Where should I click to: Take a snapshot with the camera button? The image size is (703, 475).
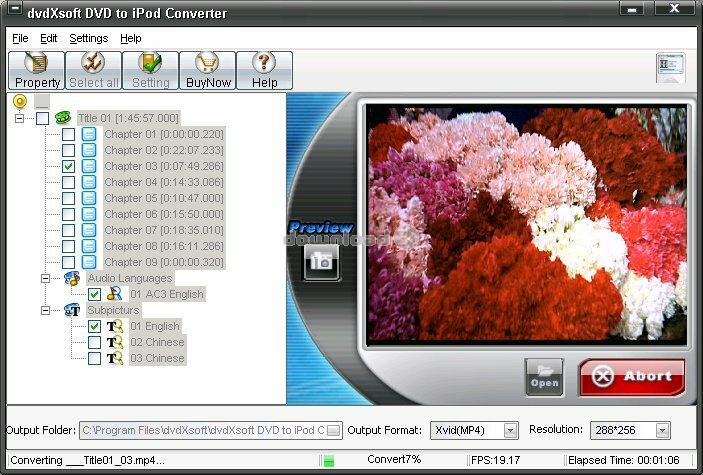click(x=321, y=262)
